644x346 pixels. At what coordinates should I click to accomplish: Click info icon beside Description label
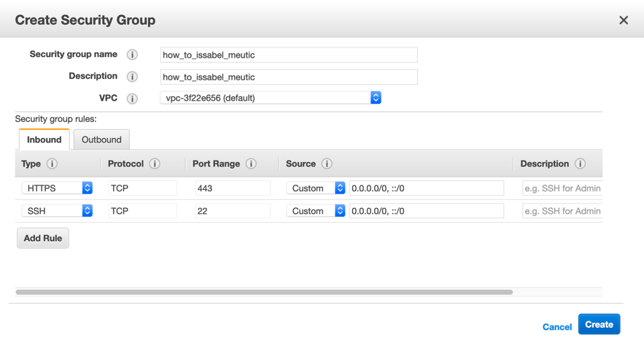tap(132, 77)
